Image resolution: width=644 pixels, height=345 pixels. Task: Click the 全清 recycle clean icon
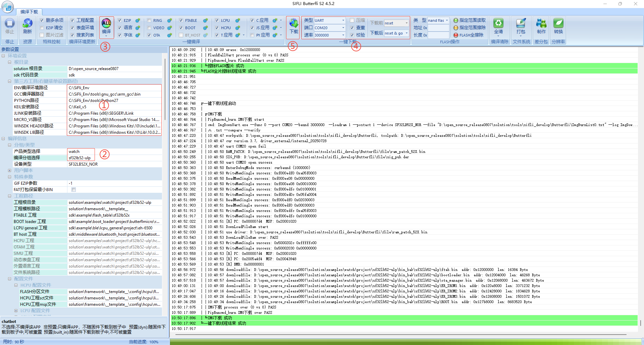498,23
